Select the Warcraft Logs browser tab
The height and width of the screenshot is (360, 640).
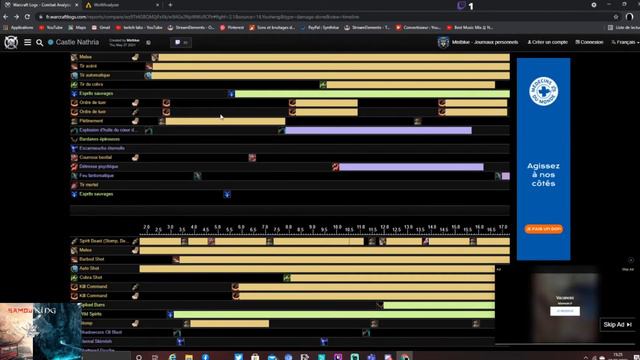41,5
